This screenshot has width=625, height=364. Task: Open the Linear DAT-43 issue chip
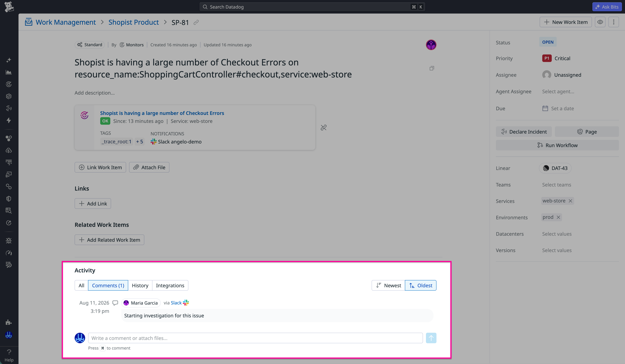coord(555,168)
